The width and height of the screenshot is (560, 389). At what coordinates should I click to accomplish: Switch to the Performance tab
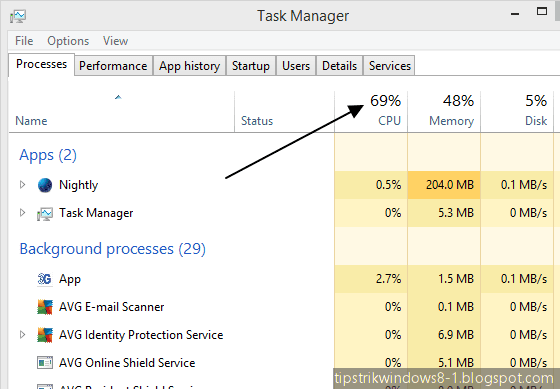click(x=113, y=66)
